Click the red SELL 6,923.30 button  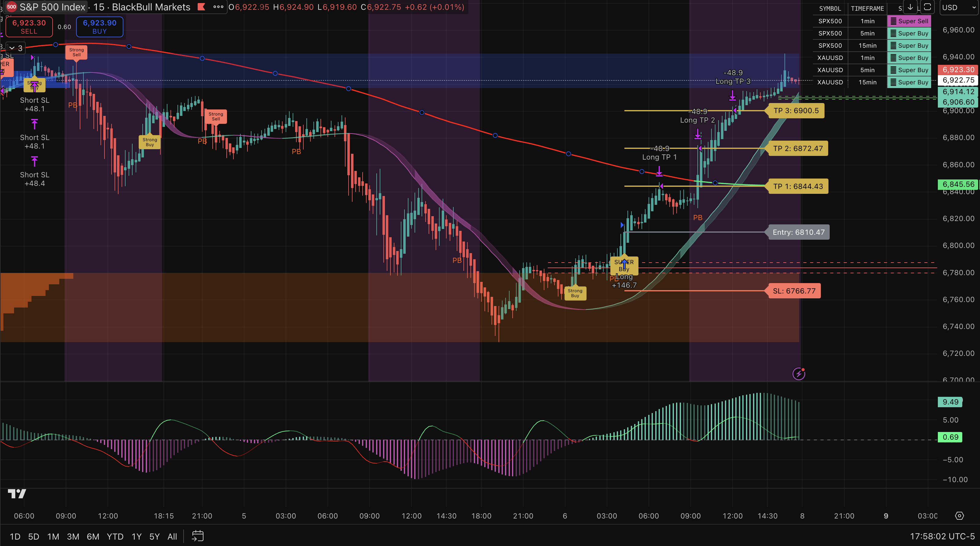(x=29, y=27)
